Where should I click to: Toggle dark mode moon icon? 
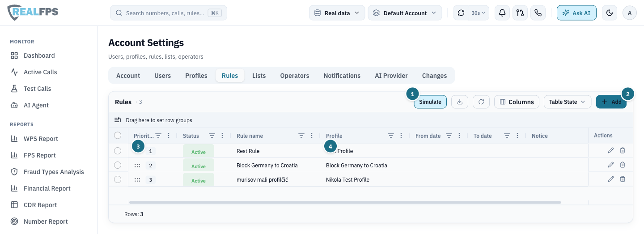(610, 13)
